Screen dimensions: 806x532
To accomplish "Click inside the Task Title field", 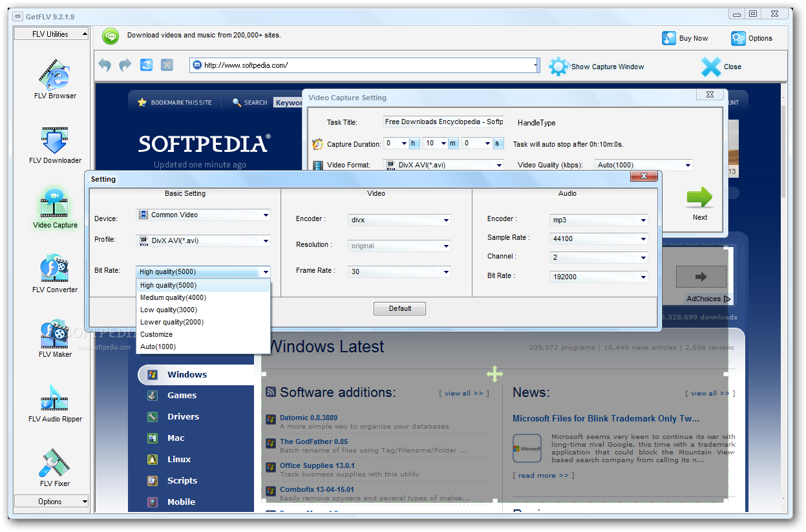I will click(x=443, y=122).
